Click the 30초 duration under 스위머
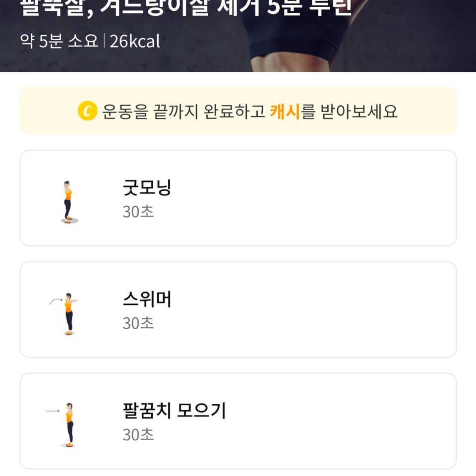The image size is (476, 476). click(x=138, y=323)
